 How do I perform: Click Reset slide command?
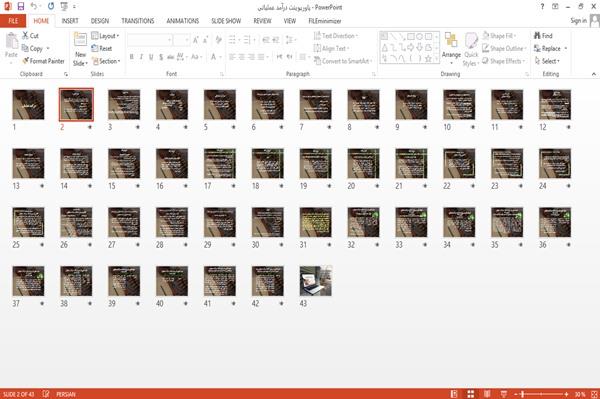click(x=101, y=48)
